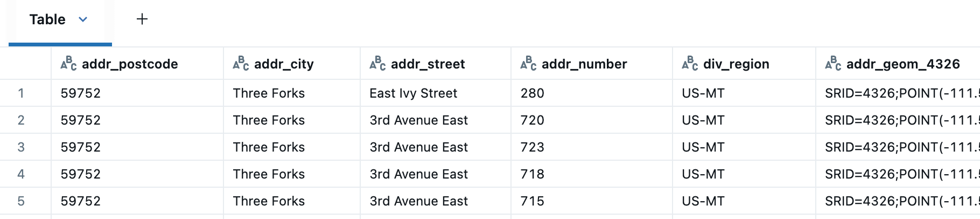This screenshot has height=219, width=980.
Task: Click string type icon for addr_city column
Action: pyautogui.click(x=241, y=64)
